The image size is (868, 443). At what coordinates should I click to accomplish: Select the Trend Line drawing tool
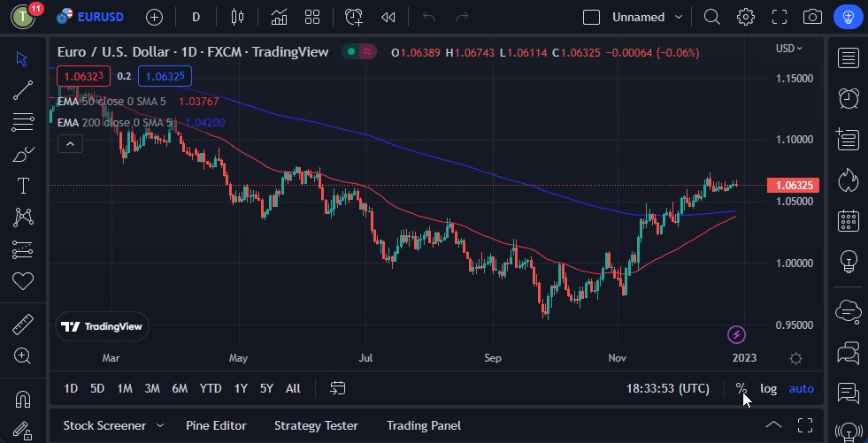[x=23, y=89]
